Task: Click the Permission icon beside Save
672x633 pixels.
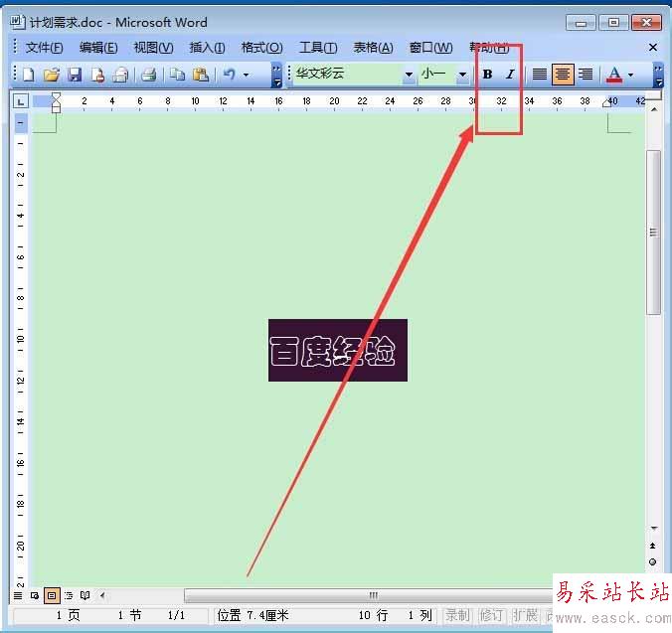Action: coord(97,75)
